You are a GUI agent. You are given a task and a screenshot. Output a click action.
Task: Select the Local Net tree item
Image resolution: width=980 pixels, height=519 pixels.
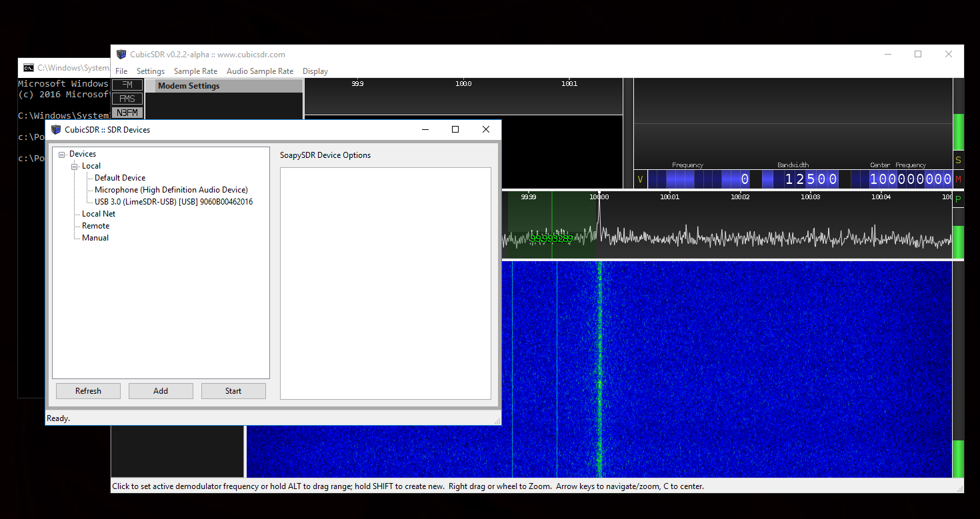(x=99, y=214)
